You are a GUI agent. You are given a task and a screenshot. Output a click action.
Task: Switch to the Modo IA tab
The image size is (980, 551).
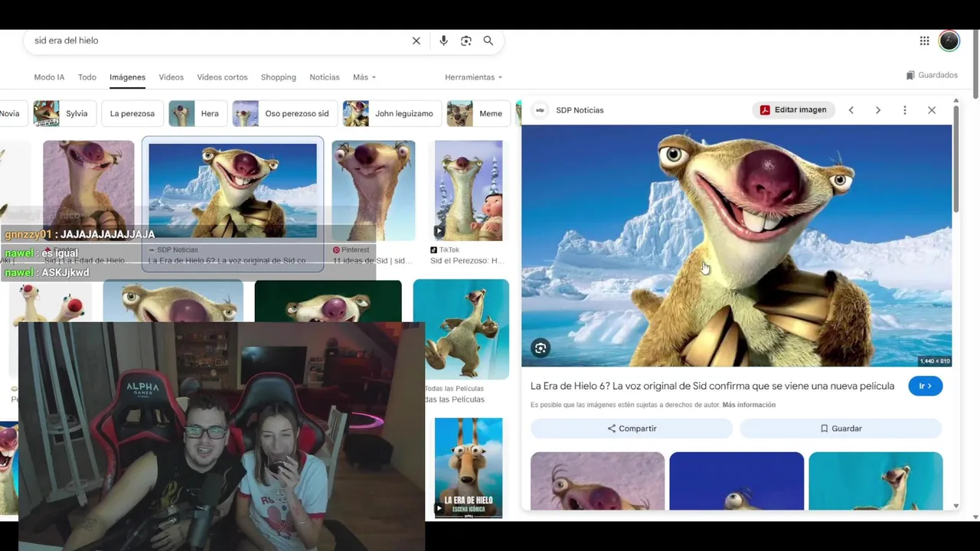point(49,77)
